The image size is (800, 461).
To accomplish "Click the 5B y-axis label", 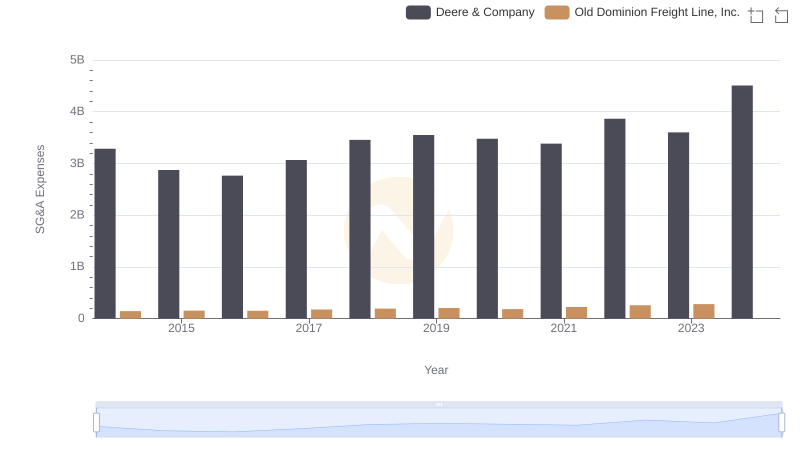I will pos(77,60).
